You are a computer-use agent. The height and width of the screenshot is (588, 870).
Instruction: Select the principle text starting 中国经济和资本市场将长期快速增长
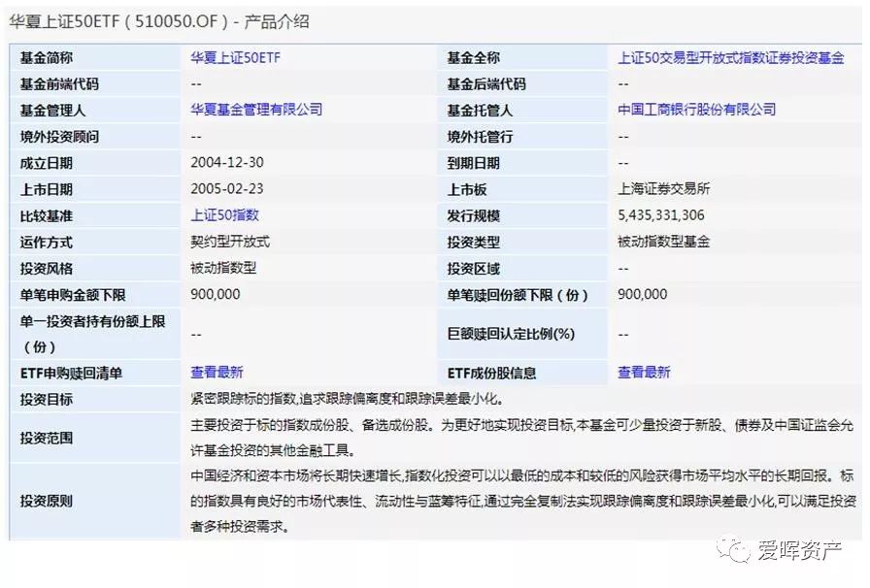523,501
